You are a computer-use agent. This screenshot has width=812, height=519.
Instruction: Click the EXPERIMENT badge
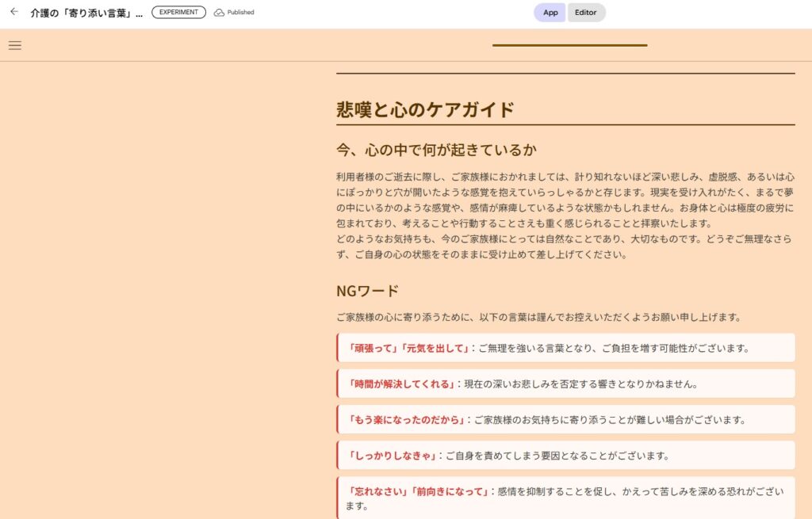178,13
